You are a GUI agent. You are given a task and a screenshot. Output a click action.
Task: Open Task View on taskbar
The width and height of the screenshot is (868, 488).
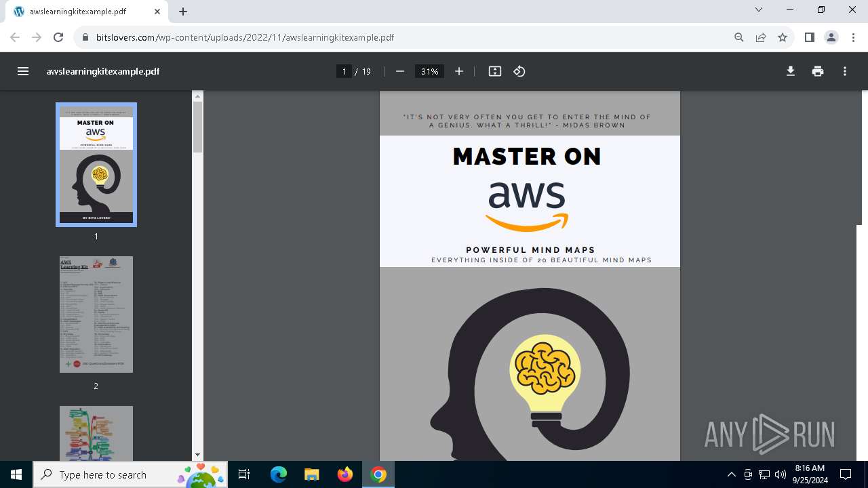[x=244, y=474]
